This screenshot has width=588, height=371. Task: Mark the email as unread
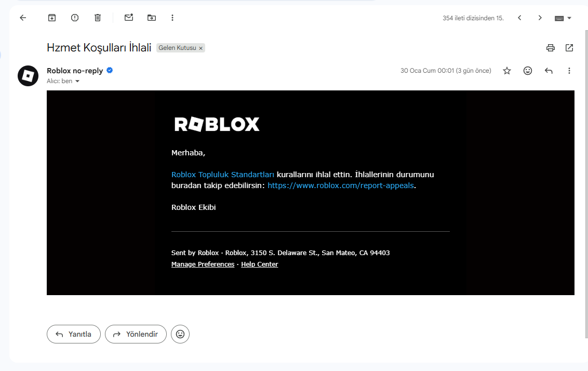[x=129, y=18]
